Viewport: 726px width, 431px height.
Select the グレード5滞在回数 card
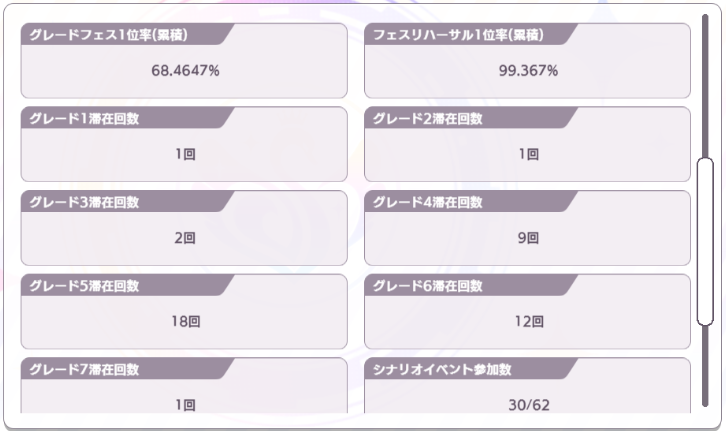[x=184, y=312]
